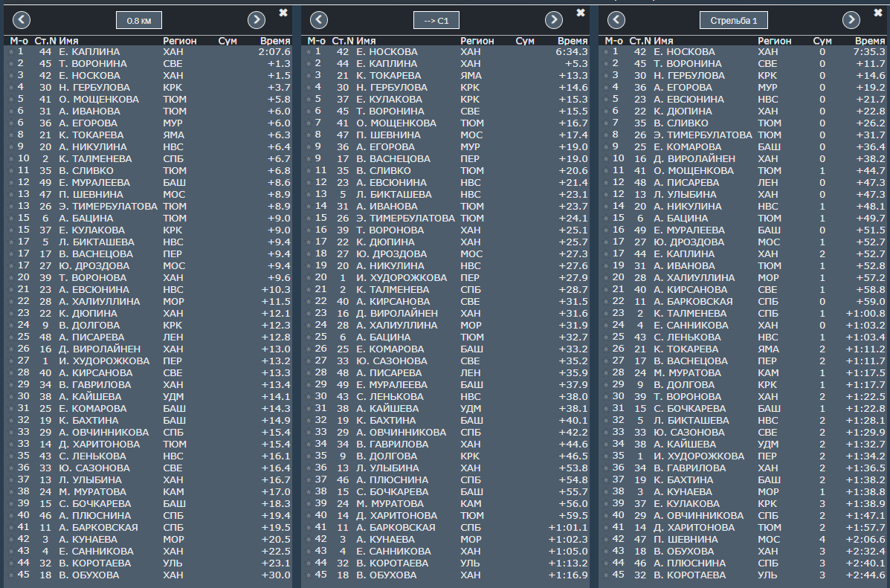Toggle star for Е. КАПЛИНА in 0.8 км list
890x588 pixels.
coord(11,51)
